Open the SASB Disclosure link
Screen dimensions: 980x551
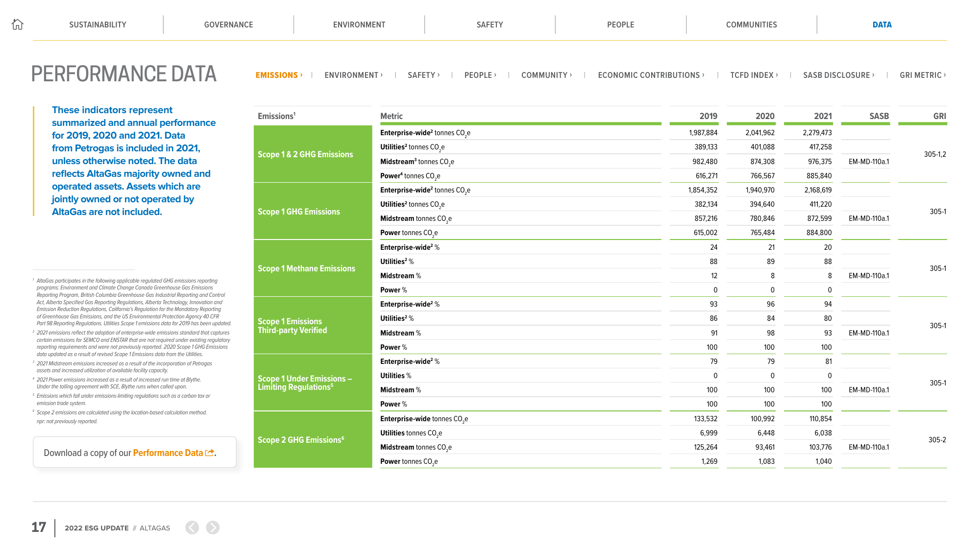click(838, 75)
